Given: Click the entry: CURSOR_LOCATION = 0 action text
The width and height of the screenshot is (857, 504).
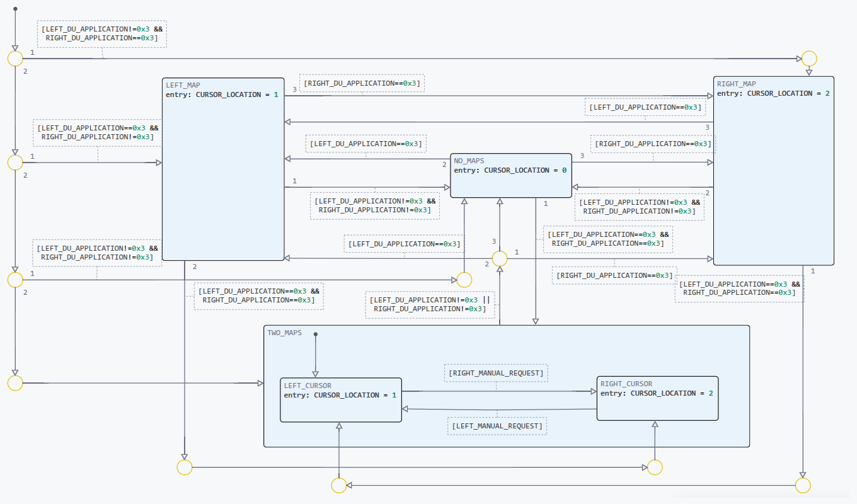Looking at the screenshot, I should coord(509,170).
